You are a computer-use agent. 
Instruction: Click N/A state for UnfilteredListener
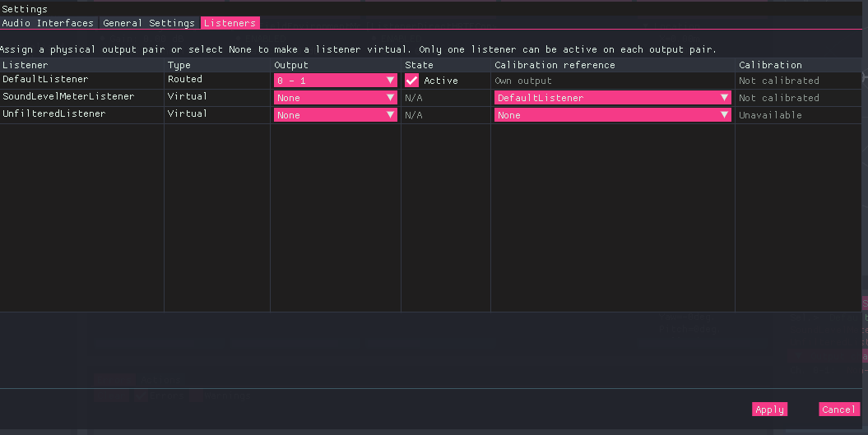(414, 114)
